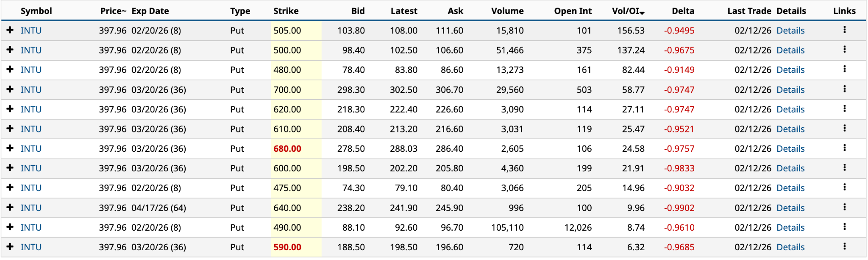868x260 pixels.
Task: Expand the 500.00 strike put row
Action: 10,50
